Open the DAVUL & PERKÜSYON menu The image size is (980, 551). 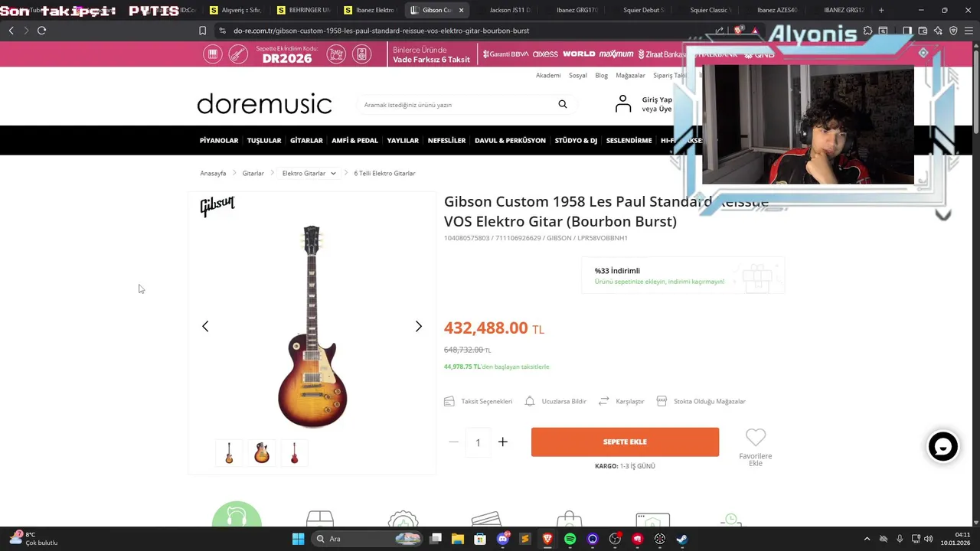(510, 141)
